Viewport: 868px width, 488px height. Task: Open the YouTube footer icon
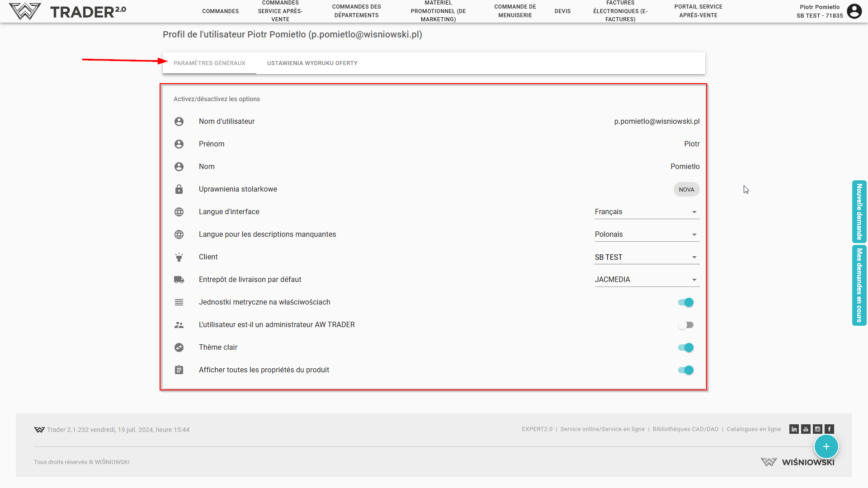pyautogui.click(x=806, y=429)
